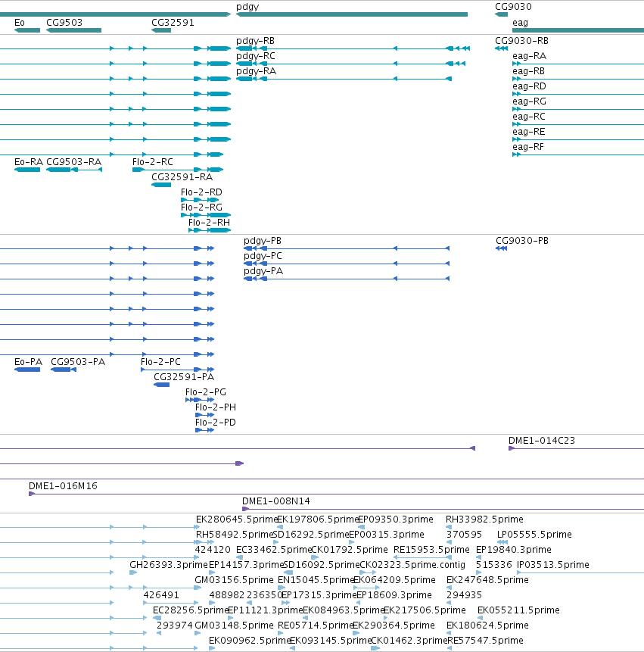Select EST EK197806.5prime
644x652 pixels.
point(317,519)
